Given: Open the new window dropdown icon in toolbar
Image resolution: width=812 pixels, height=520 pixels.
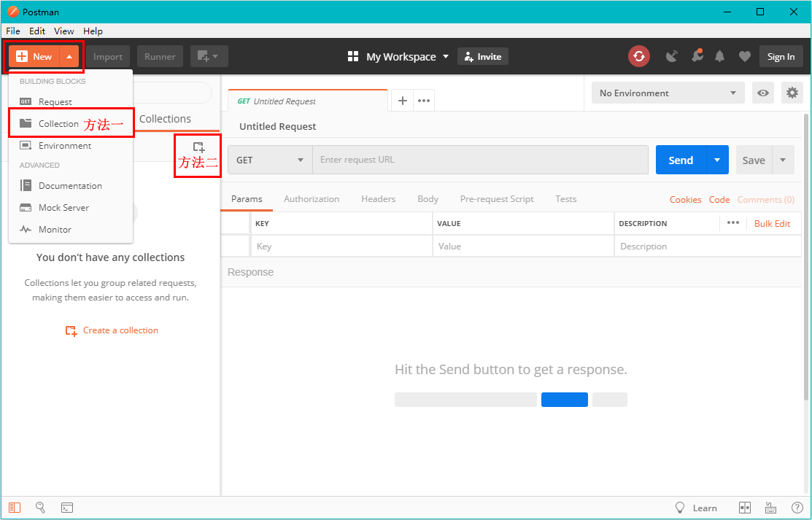Looking at the screenshot, I should coord(209,56).
